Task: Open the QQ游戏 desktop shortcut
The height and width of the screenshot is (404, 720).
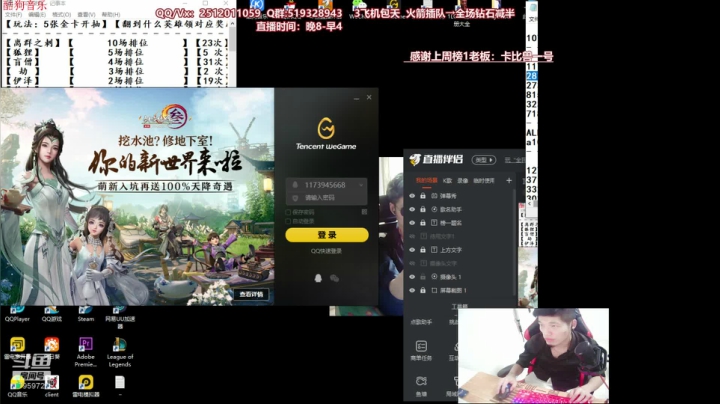Action: 51,314
